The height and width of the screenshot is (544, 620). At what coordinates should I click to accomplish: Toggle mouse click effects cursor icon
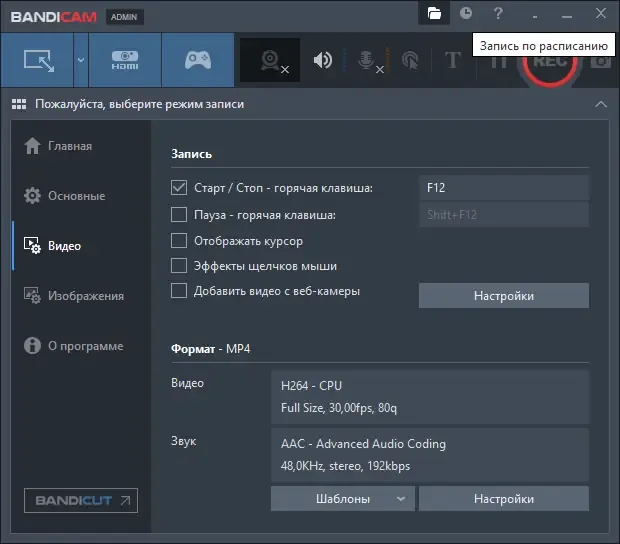point(410,61)
